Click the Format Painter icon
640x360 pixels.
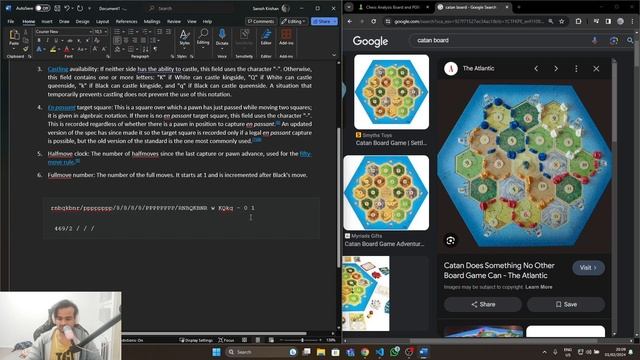click(x=26, y=49)
